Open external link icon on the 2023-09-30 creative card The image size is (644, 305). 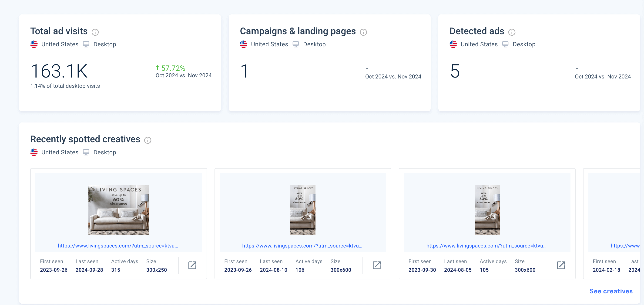tap(561, 265)
